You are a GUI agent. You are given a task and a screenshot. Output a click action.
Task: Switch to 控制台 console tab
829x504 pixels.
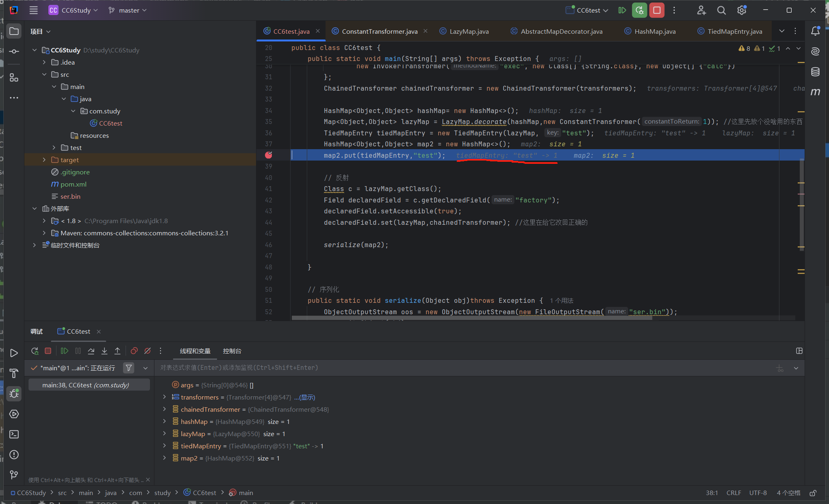232,351
